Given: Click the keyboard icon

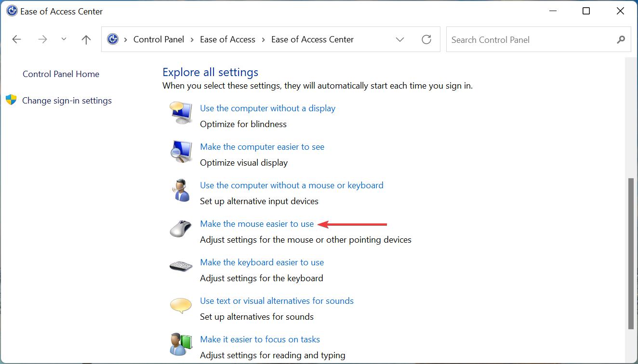Looking at the screenshot, I should (181, 267).
